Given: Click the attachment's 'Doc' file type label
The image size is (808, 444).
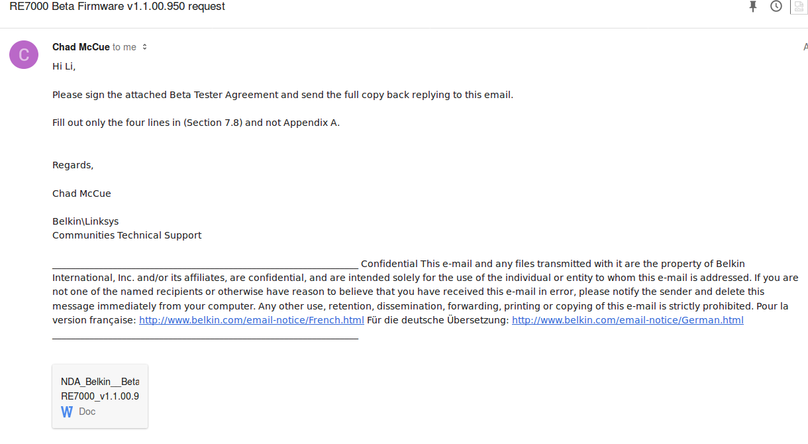Looking at the screenshot, I should click(87, 411).
